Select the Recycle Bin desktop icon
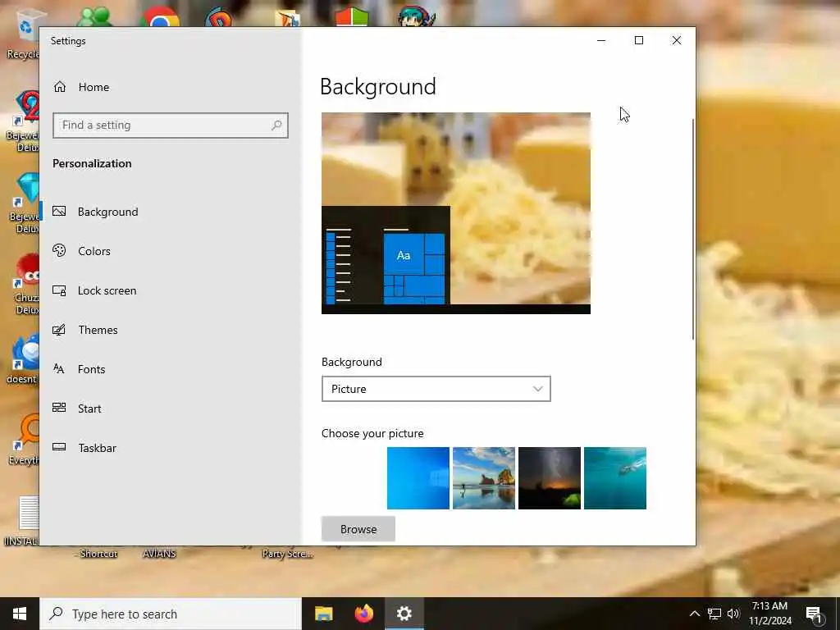Image resolution: width=840 pixels, height=630 pixels. (24, 34)
